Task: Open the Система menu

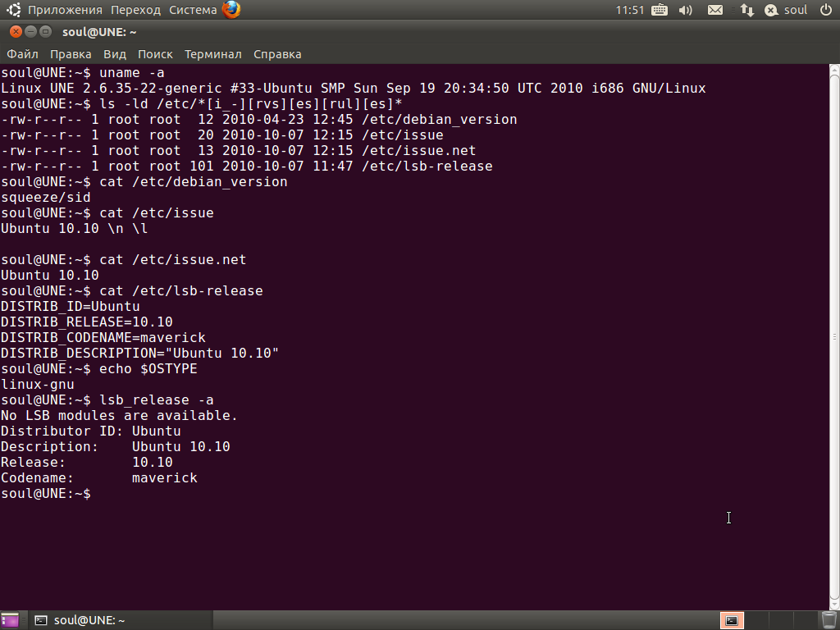Action: pyautogui.click(x=193, y=10)
